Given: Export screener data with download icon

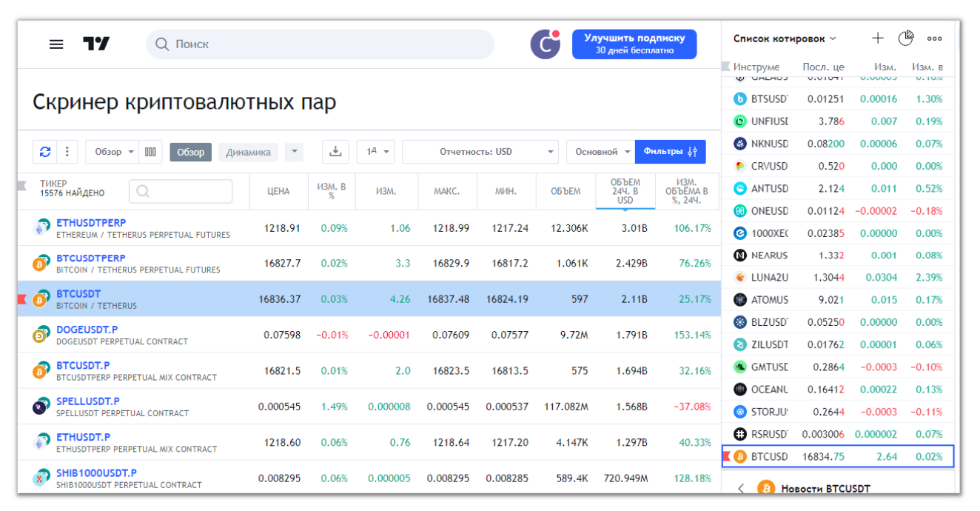Looking at the screenshot, I should [335, 152].
